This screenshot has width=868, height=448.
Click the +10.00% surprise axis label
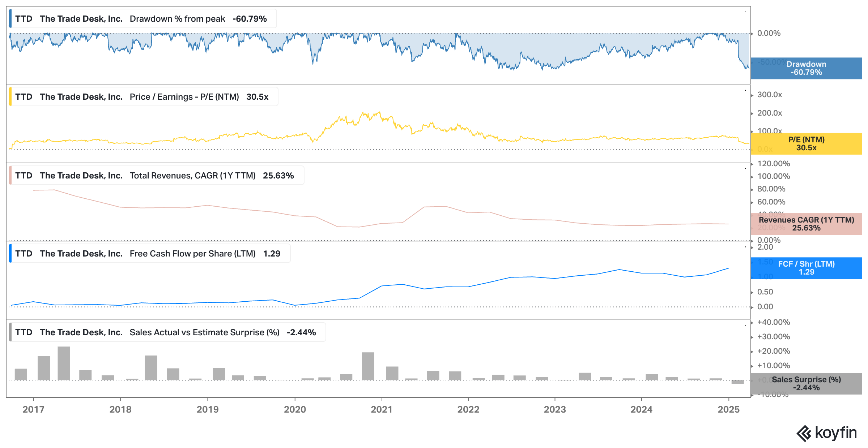(774, 366)
